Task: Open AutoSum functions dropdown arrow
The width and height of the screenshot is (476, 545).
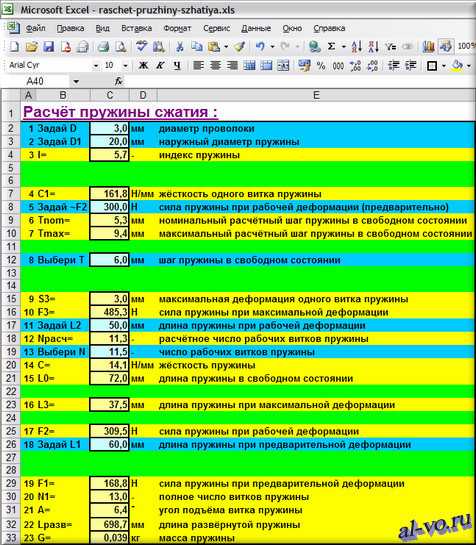Action: click(344, 46)
